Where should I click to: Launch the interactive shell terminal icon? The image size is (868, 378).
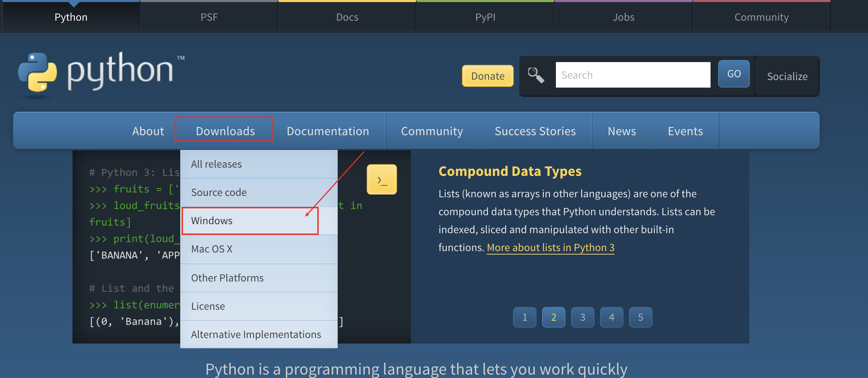point(382,180)
